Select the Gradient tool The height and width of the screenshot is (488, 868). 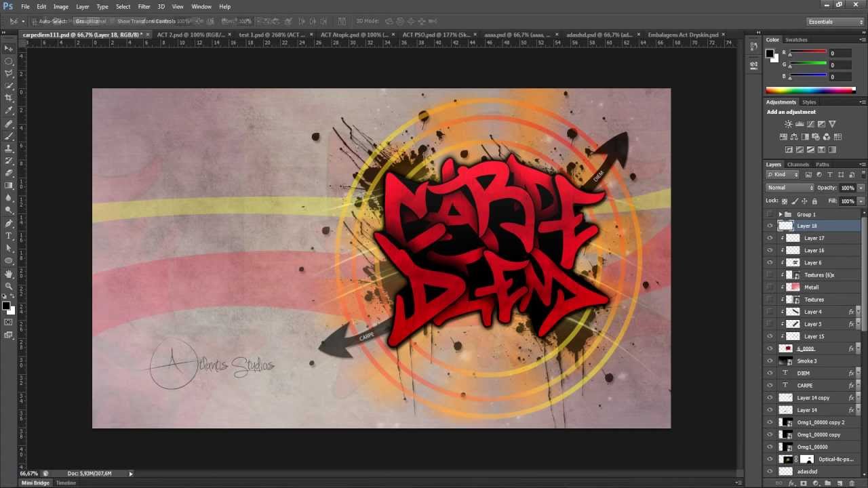(9, 184)
